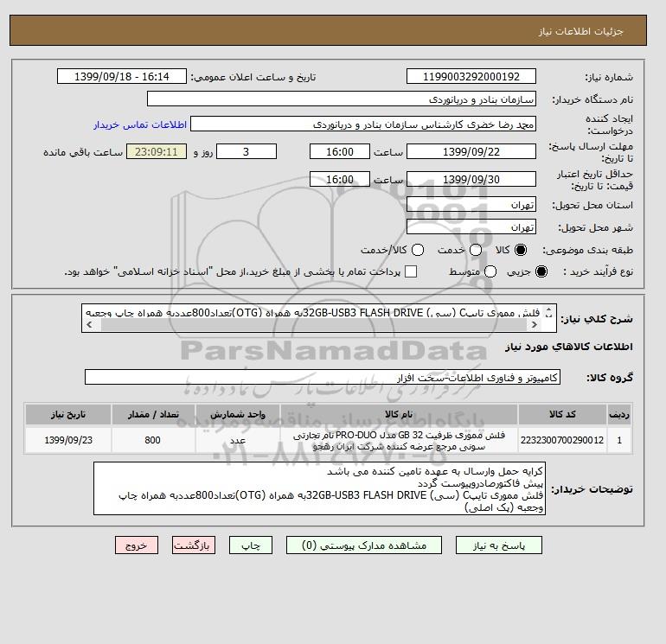Click the response deadline date 1399/09/22

(471, 151)
